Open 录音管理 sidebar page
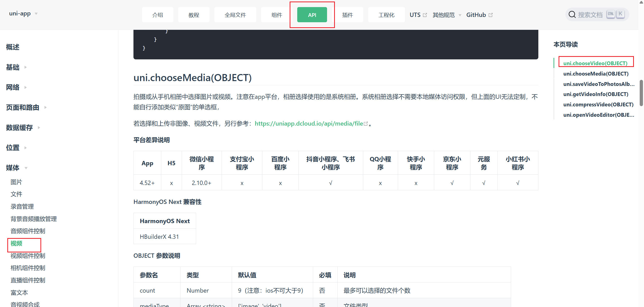This screenshot has height=307, width=644. click(22, 206)
